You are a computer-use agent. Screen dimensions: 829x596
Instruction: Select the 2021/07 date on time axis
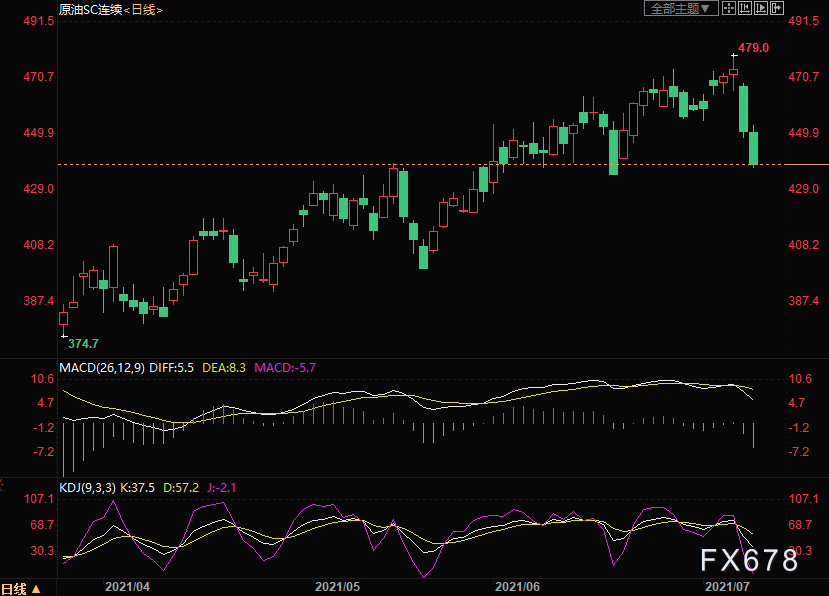(x=726, y=586)
